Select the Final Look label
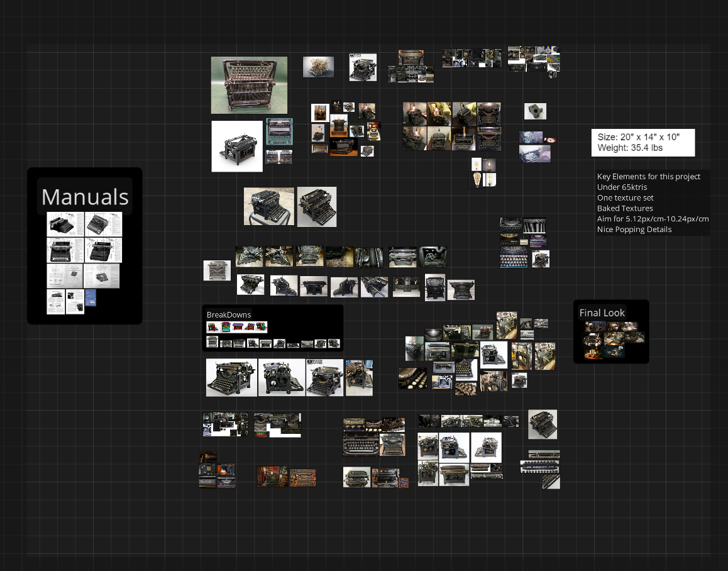This screenshot has height=571, width=728. pos(602,313)
